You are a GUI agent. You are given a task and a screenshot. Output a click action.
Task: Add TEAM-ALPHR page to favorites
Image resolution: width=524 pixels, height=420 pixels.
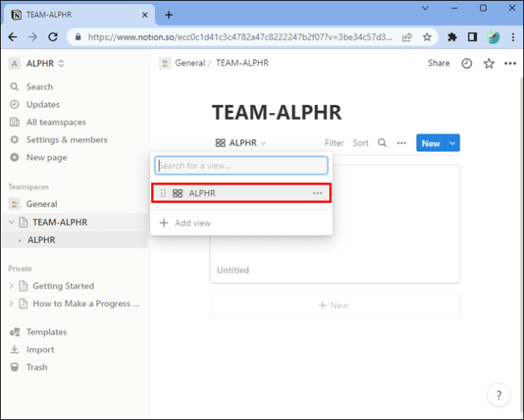489,63
